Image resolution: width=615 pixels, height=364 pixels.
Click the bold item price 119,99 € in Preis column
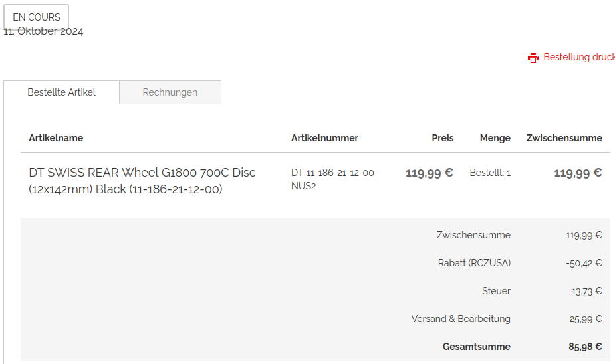(430, 173)
